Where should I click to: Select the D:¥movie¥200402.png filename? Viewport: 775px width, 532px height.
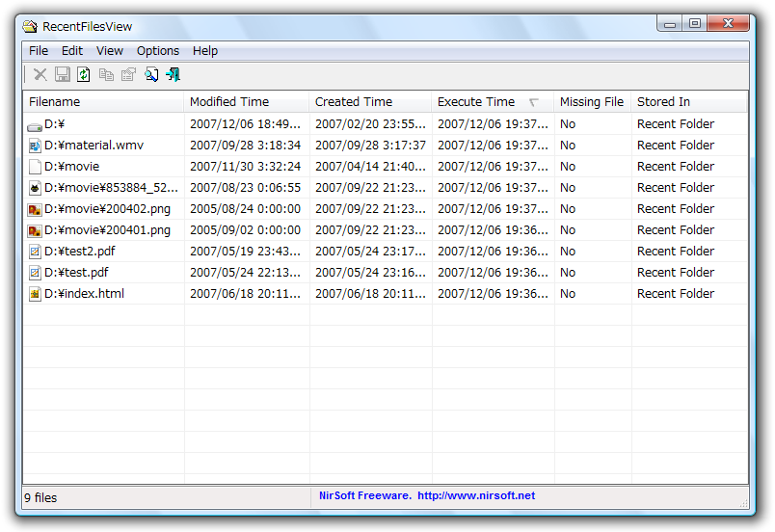(107, 209)
